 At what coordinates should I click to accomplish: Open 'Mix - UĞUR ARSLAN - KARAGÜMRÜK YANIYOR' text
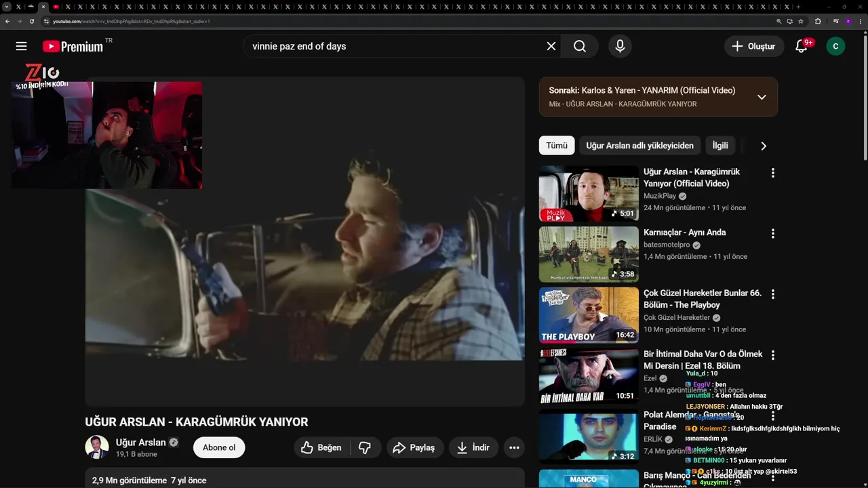(623, 104)
